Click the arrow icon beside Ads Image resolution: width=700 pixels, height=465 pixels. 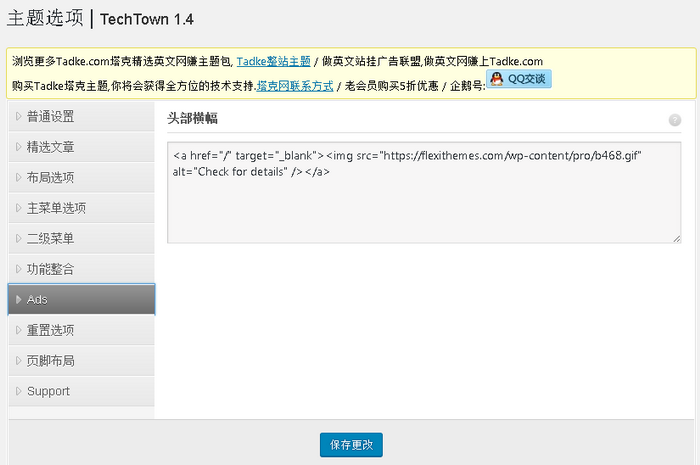[x=18, y=300]
